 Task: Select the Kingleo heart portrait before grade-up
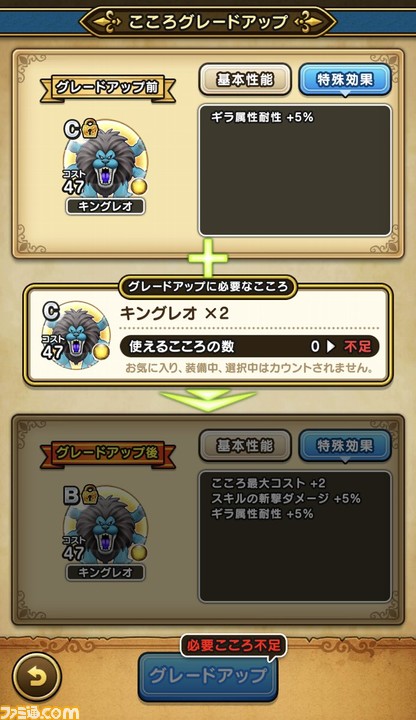(106, 159)
